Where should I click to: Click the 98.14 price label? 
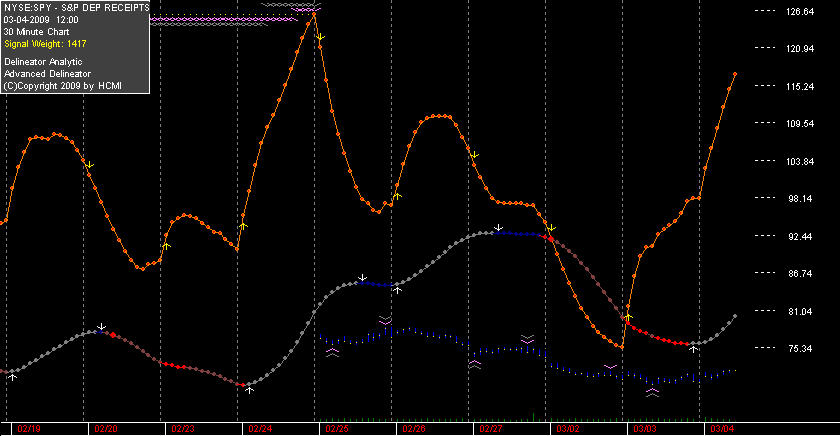800,199
